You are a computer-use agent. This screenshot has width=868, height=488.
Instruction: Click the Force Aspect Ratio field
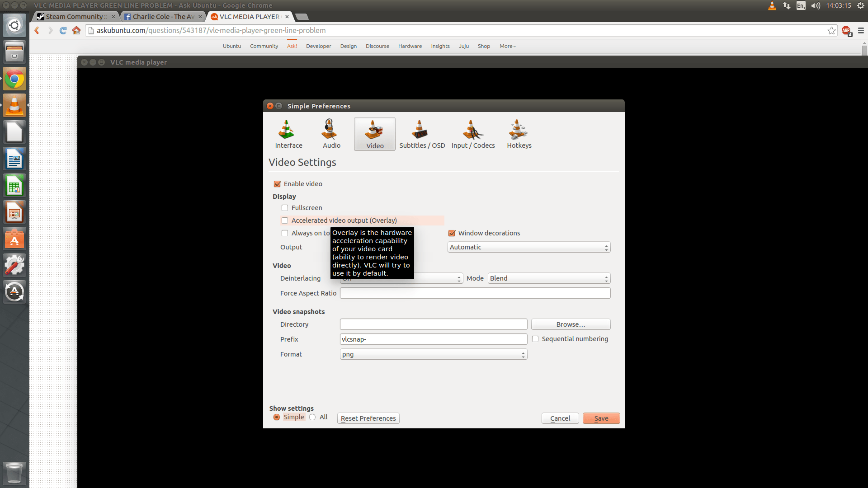pyautogui.click(x=475, y=293)
